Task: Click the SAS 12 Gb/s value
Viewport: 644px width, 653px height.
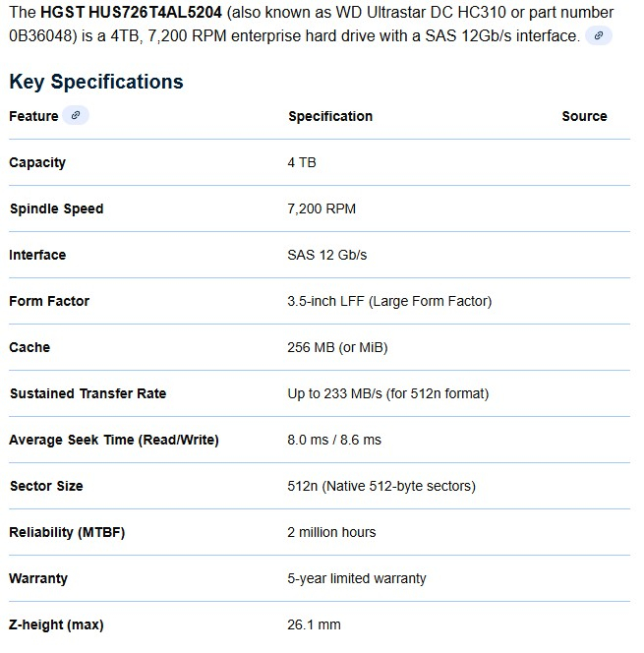Action: pos(327,255)
